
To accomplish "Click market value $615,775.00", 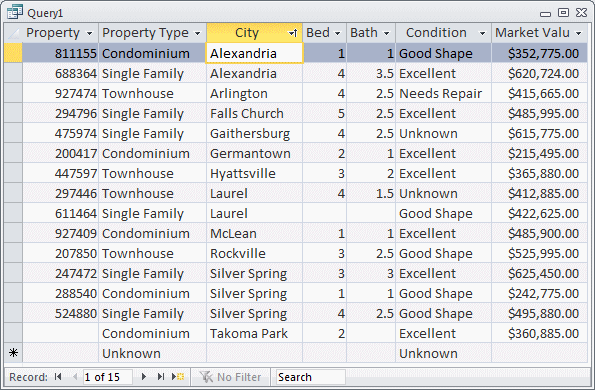I will click(x=543, y=134).
